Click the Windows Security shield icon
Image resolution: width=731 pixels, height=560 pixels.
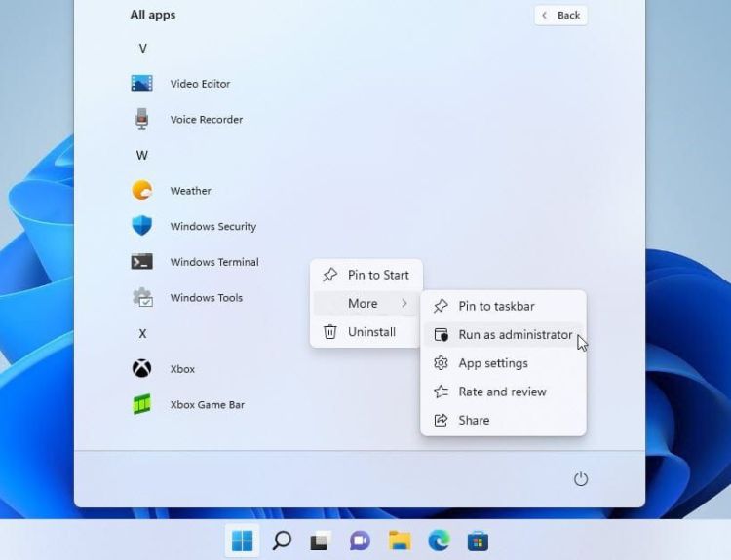[x=142, y=226]
